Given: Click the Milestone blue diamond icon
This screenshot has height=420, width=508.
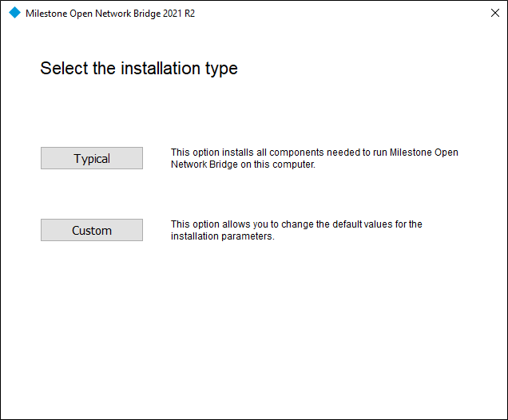Looking at the screenshot, I should (x=14, y=14).
